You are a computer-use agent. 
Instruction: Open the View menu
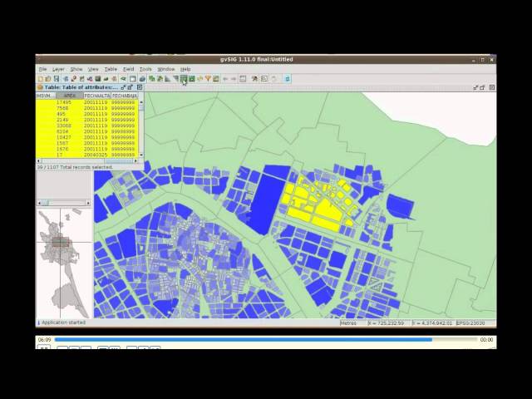click(93, 69)
